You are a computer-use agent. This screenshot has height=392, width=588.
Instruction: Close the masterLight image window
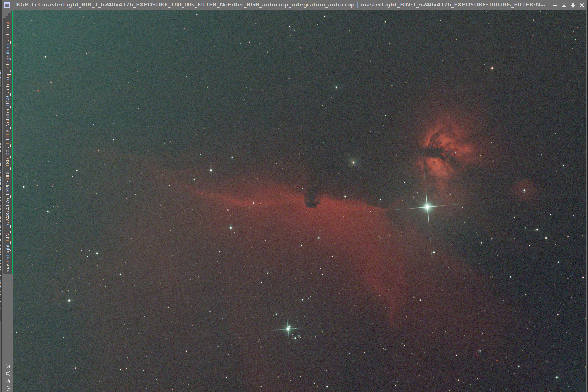(x=582, y=5)
